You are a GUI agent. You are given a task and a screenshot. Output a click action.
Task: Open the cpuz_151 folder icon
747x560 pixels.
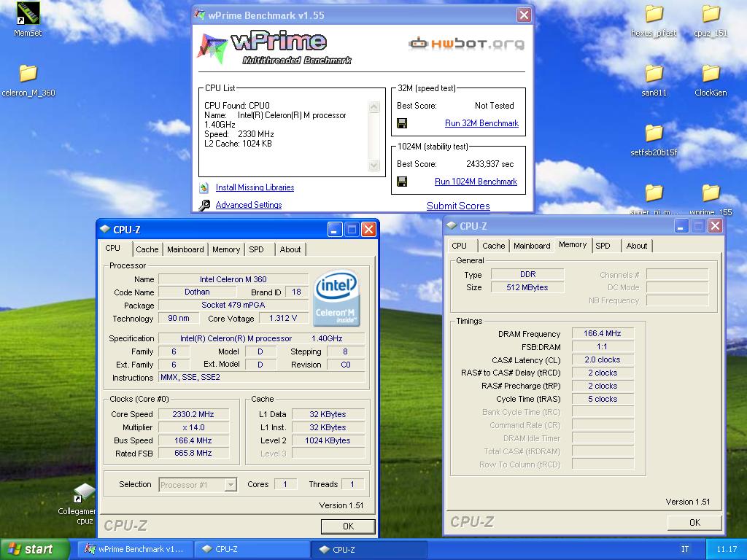(x=711, y=15)
